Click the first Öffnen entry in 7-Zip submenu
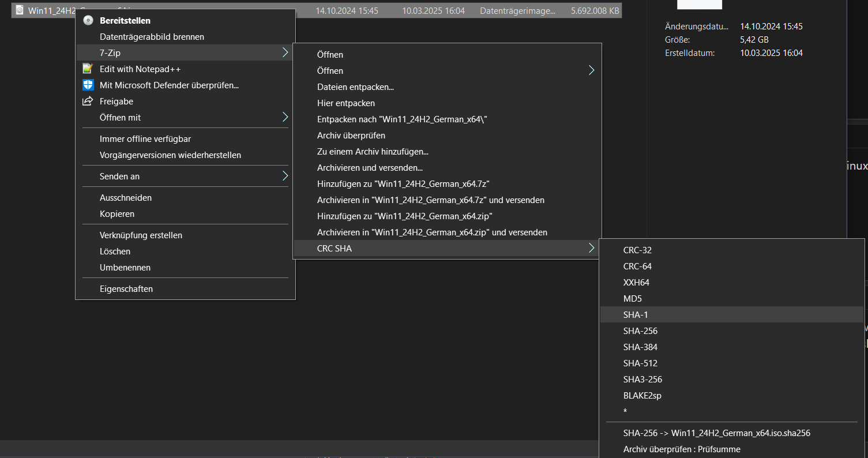 pos(447,55)
